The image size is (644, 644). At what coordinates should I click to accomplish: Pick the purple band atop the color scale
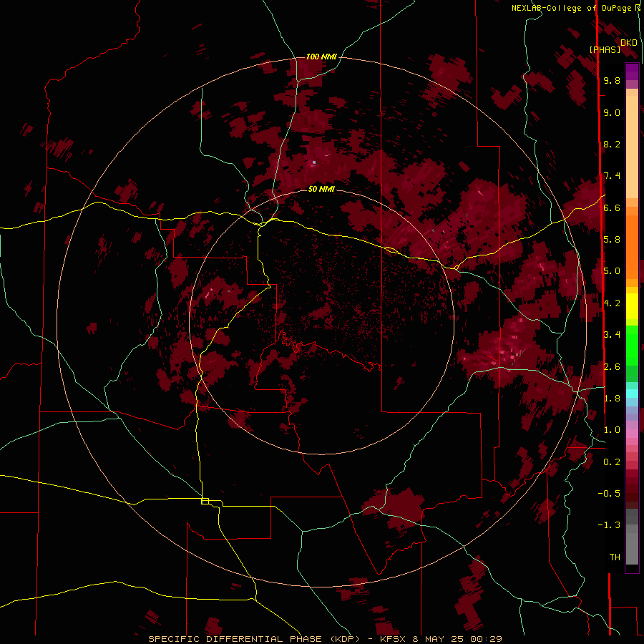[x=632, y=72]
